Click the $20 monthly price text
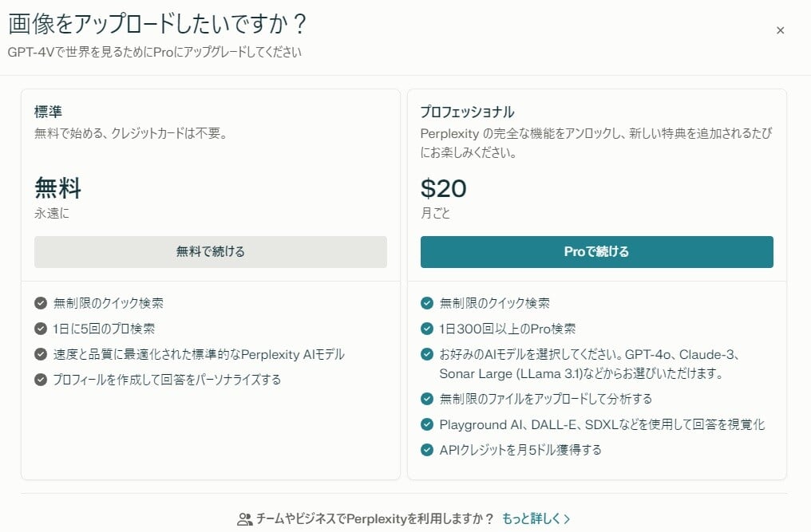Screen dimensions: 811x532 point(444,189)
